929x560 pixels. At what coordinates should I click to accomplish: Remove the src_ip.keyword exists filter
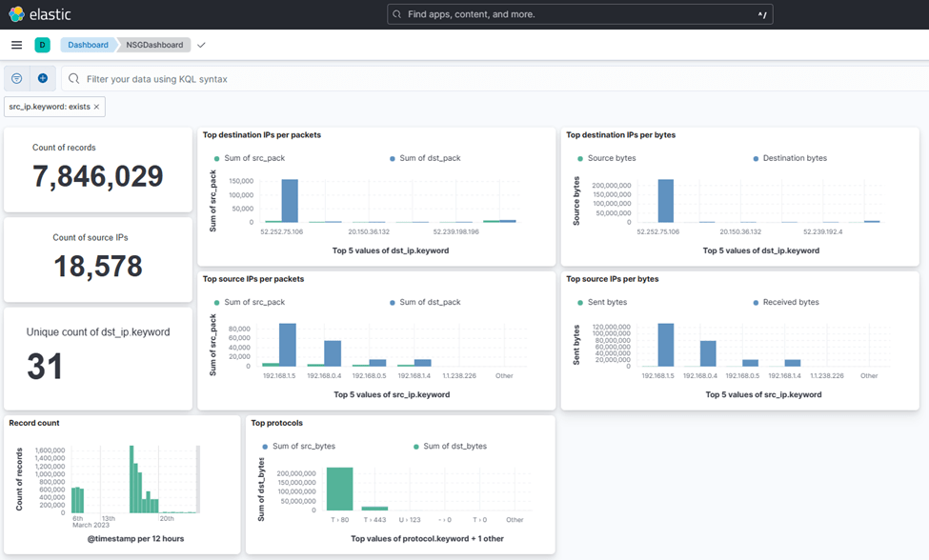tap(96, 107)
